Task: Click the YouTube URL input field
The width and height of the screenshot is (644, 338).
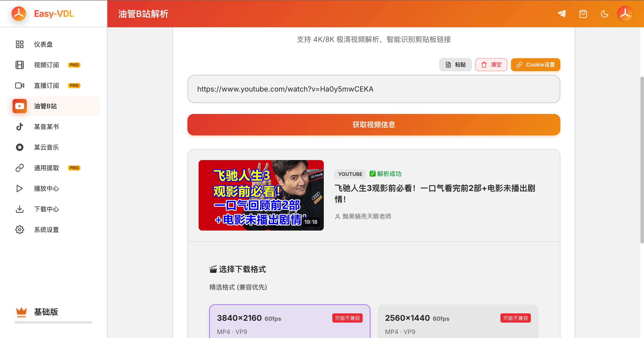Action: pos(373,89)
